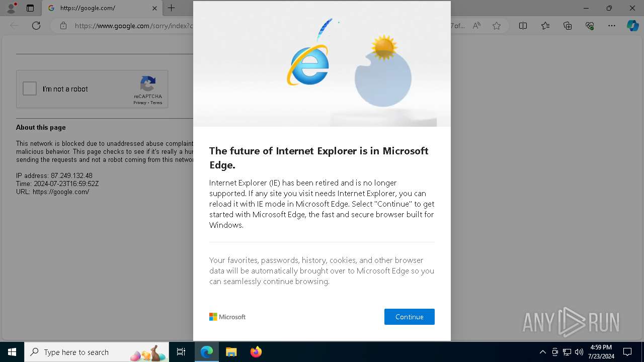Open the Windows Start menu
644x362 pixels.
click(12, 352)
